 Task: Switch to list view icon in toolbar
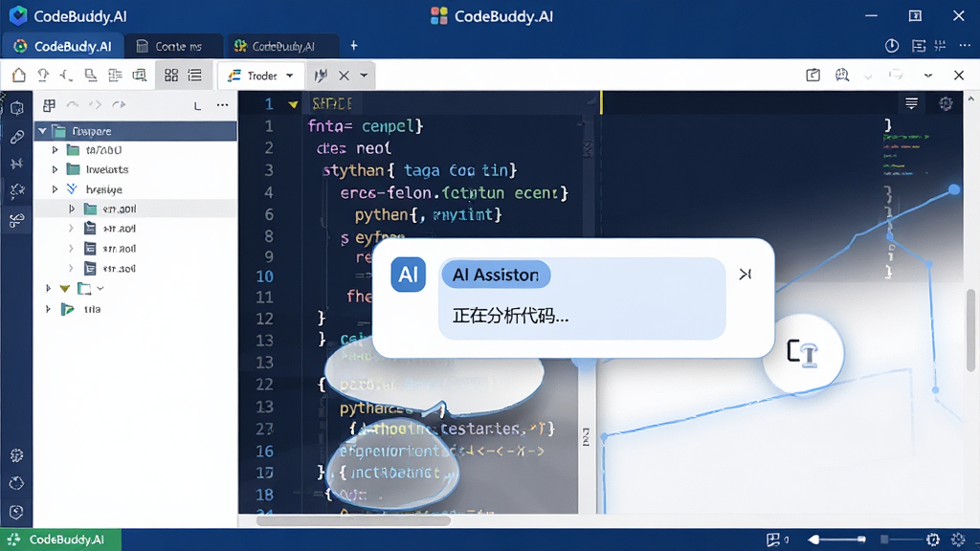click(195, 76)
